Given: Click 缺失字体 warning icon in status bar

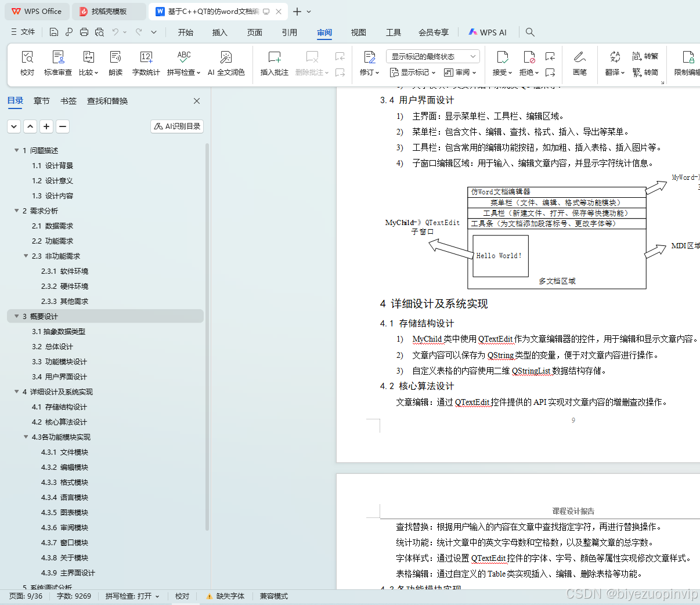Looking at the screenshot, I should [x=210, y=596].
